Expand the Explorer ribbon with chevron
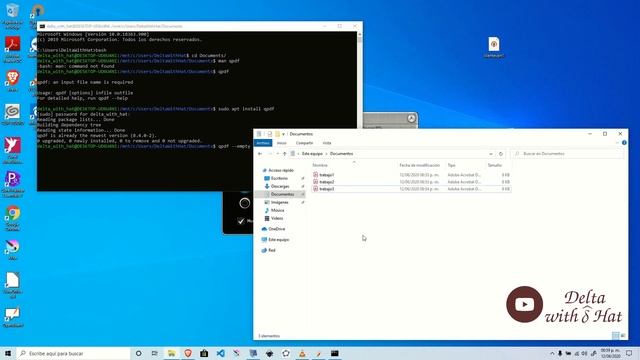This screenshot has width=640, height=360. click(617, 143)
